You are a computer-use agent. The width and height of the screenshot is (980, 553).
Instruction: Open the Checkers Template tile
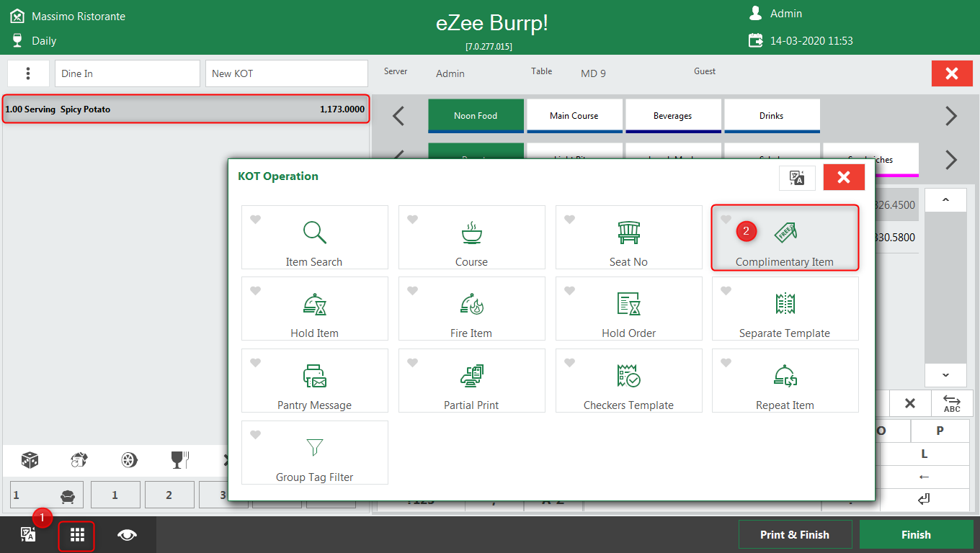click(x=628, y=381)
